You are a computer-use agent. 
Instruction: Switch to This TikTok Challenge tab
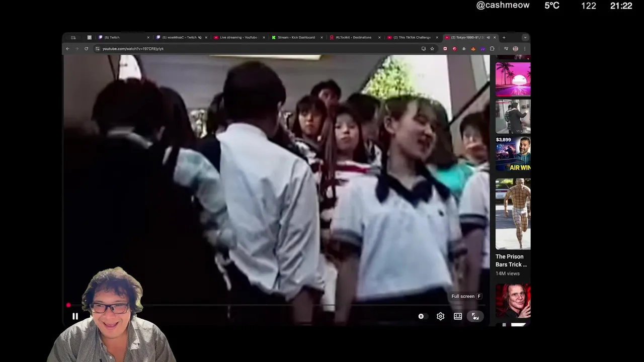tap(412, 37)
